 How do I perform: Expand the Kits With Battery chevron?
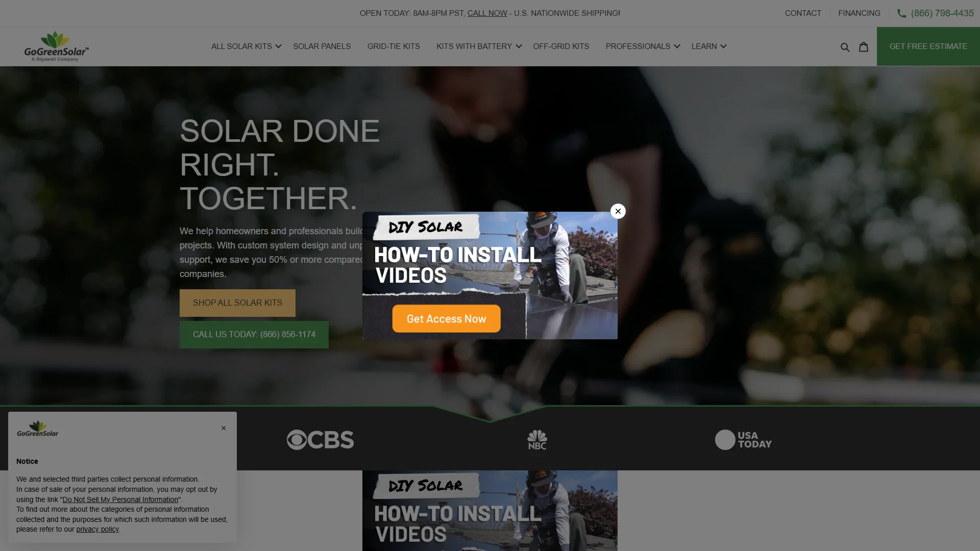coord(519,46)
